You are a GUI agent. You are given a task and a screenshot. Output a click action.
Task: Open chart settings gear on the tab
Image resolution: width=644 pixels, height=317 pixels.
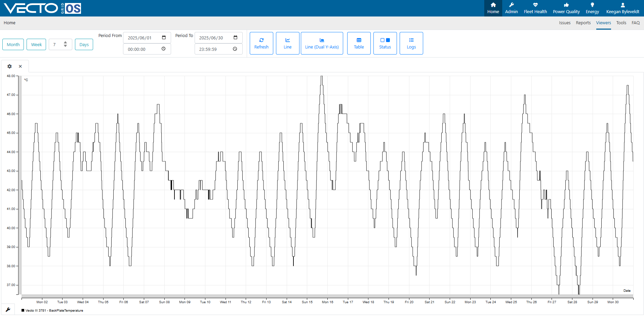(x=9, y=66)
